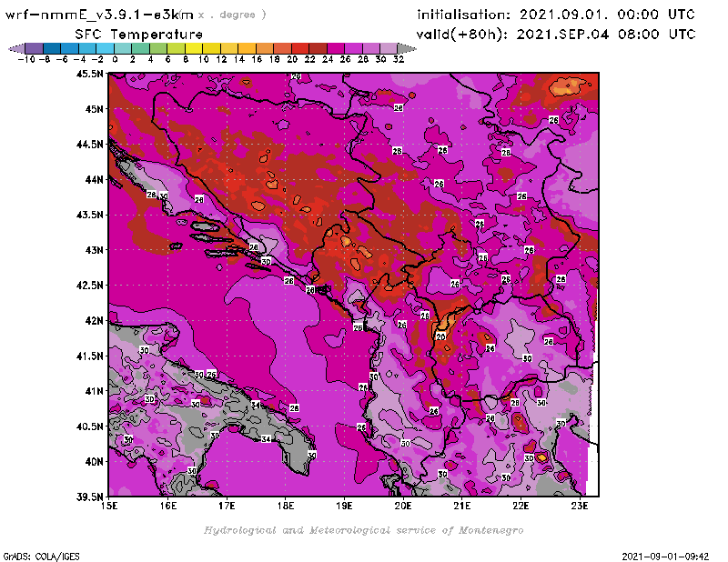Click the '17E' longitude axis label

[x=227, y=506]
